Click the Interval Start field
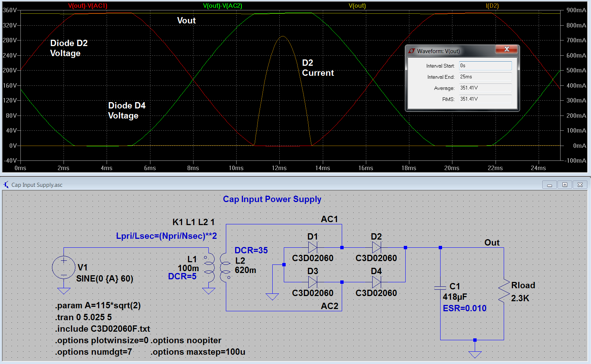 485,66
